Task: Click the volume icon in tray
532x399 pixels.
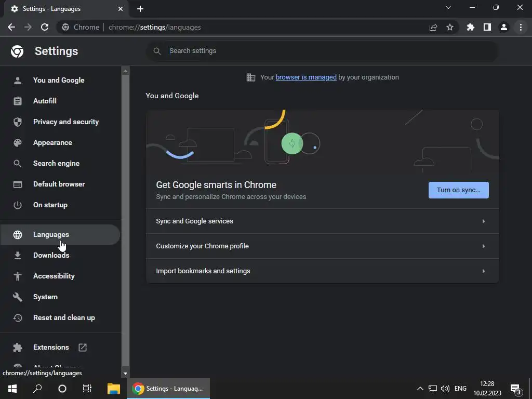Action: [445, 389]
